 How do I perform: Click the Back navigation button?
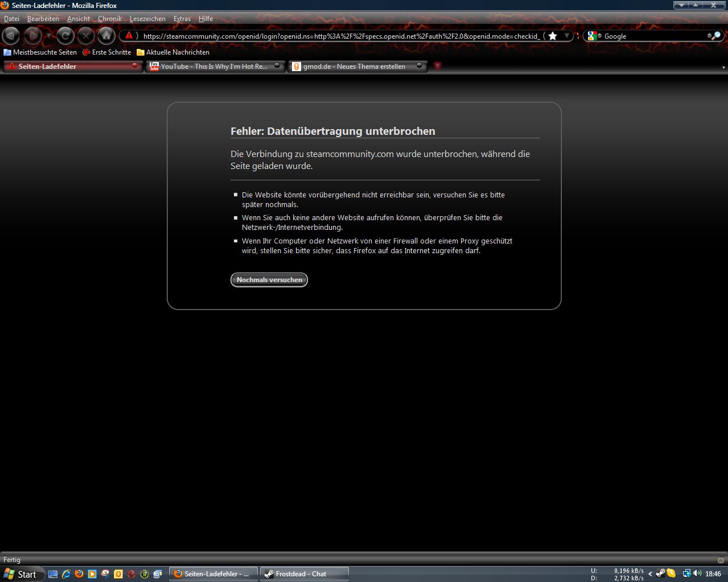click(11, 36)
